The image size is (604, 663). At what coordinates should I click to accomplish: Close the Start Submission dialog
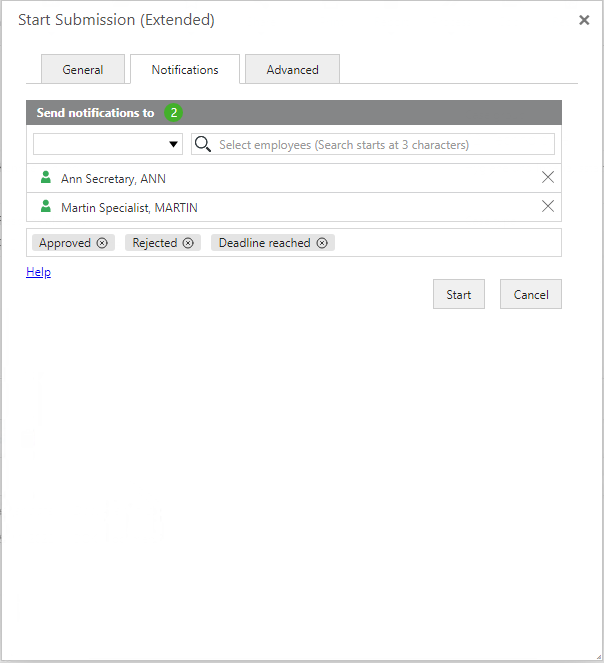(584, 20)
